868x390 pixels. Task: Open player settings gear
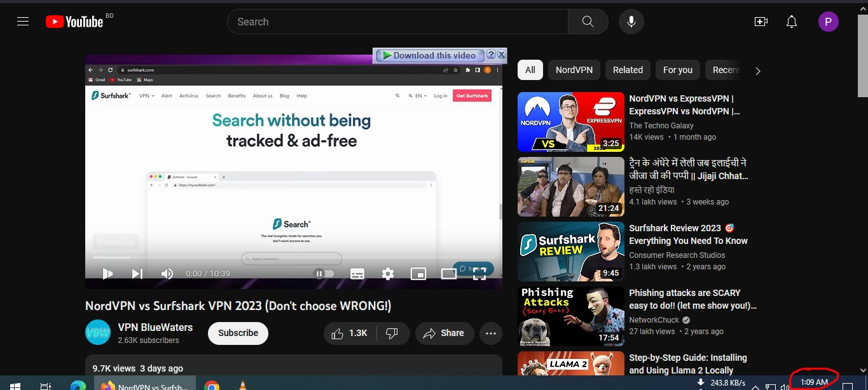coord(388,274)
